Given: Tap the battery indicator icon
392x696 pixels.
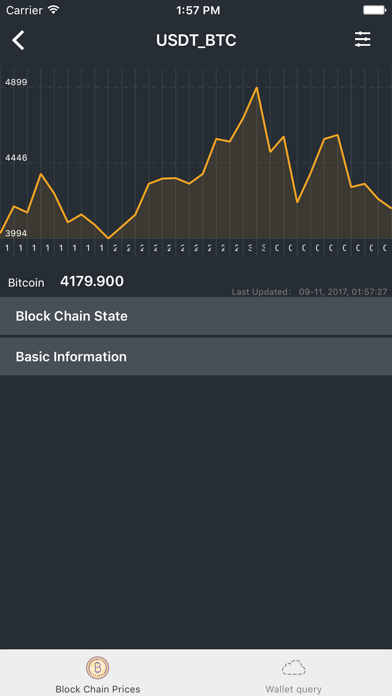Looking at the screenshot, I should click(x=374, y=10).
